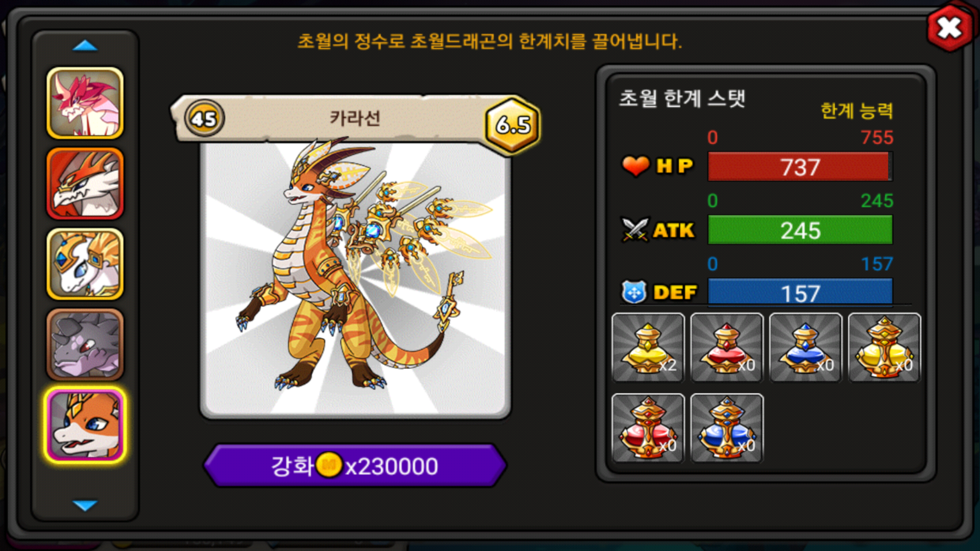
Task: Choose the white dragon with gold armor portrait
Action: pyautogui.click(x=85, y=264)
